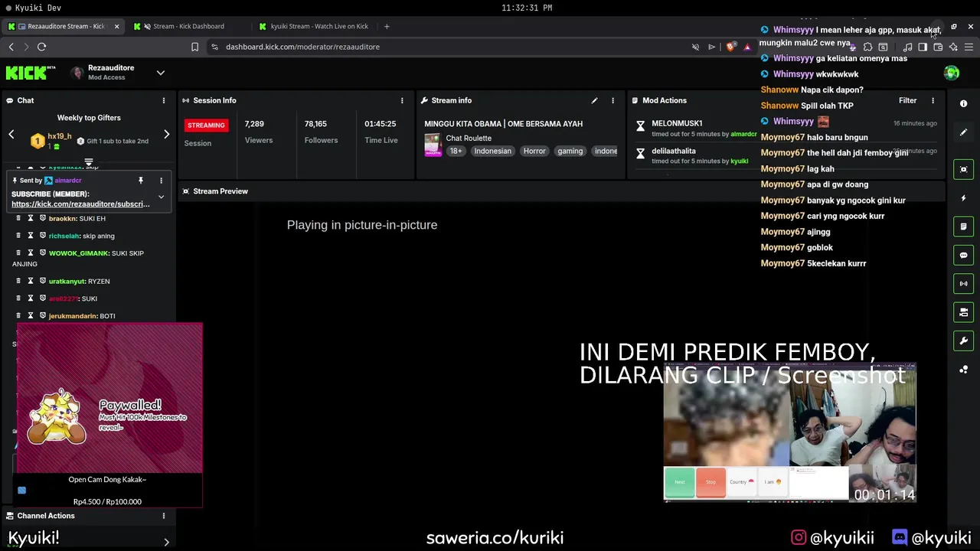Reload the dashboard page
The height and width of the screenshot is (551, 980).
click(x=42, y=47)
